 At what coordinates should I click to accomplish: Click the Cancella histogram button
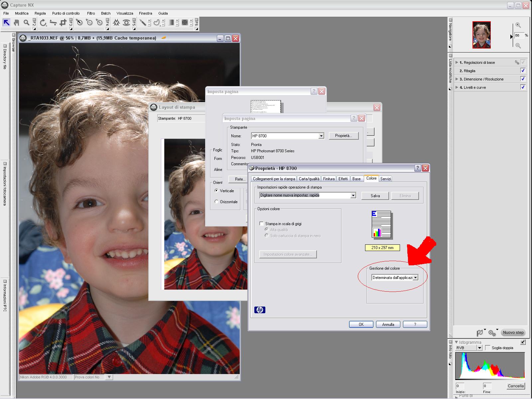pyautogui.click(x=516, y=386)
